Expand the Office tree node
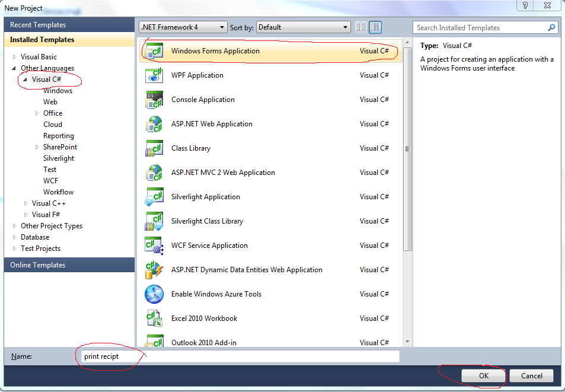Image resolution: width=565 pixels, height=392 pixels. click(x=37, y=113)
